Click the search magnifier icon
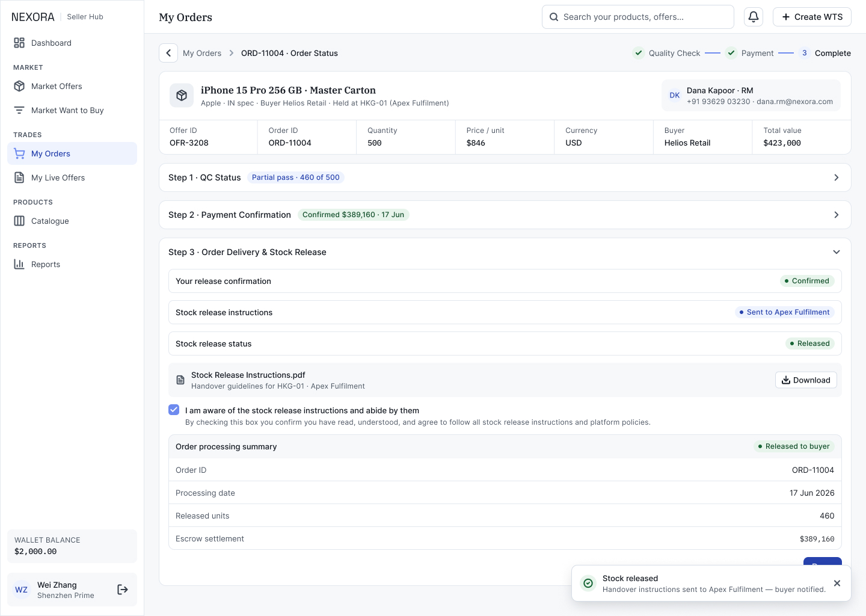 (x=554, y=17)
